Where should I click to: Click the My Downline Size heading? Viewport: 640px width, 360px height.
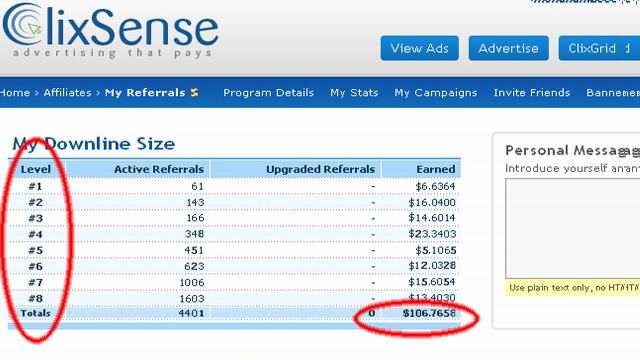tap(94, 144)
